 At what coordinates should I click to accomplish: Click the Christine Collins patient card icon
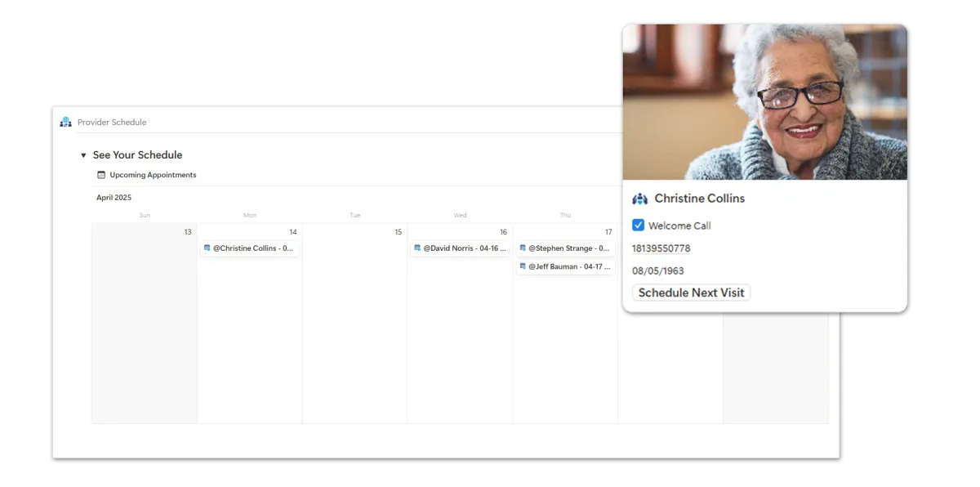[x=640, y=199]
